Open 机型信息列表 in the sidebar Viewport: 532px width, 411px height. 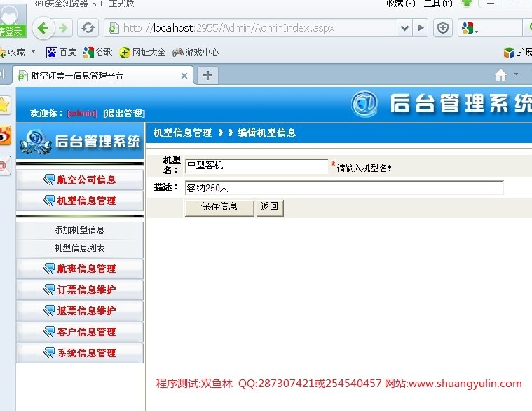pyautogui.click(x=79, y=248)
